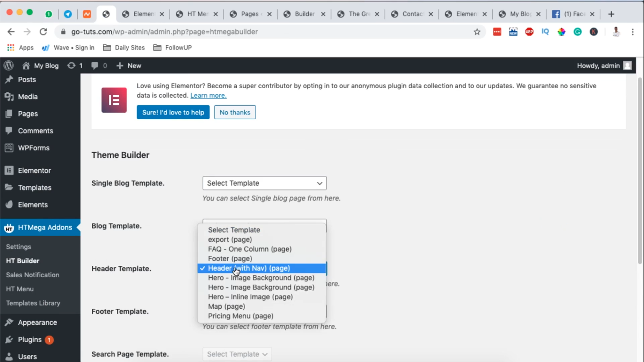Open the Apps grid shortcut
This screenshot has height=362, width=644.
20,48
